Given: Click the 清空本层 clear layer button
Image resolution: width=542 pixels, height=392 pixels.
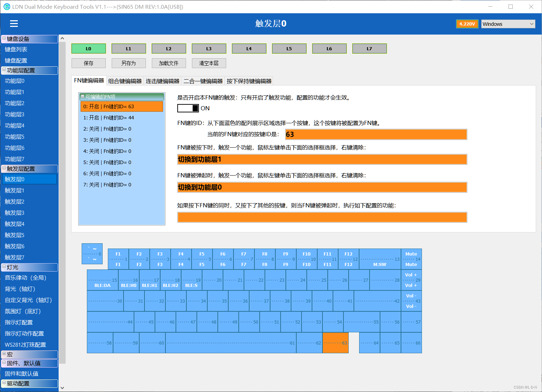Looking at the screenshot, I should [209, 63].
